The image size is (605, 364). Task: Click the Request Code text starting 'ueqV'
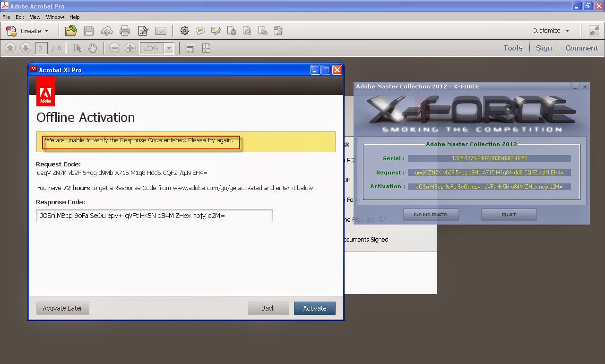point(122,173)
